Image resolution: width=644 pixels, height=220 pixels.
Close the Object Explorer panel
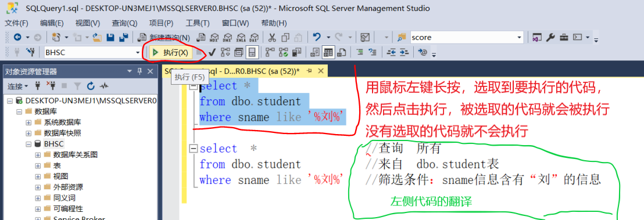(x=151, y=71)
